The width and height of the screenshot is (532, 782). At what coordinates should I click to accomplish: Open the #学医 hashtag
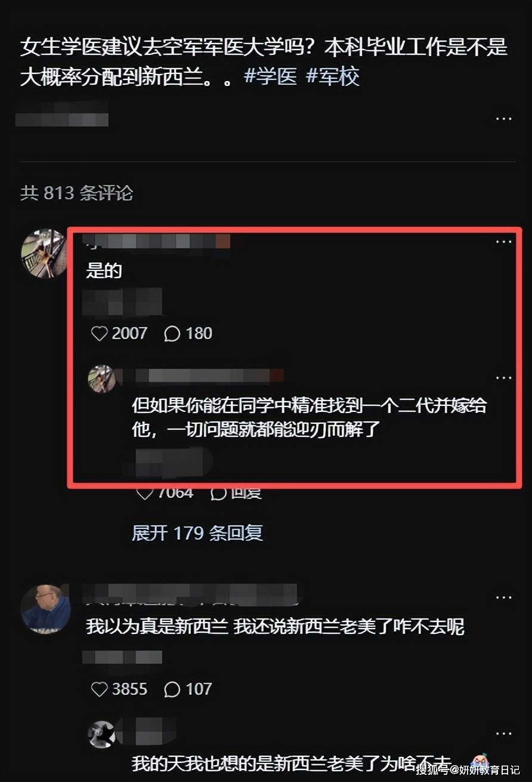(271, 76)
